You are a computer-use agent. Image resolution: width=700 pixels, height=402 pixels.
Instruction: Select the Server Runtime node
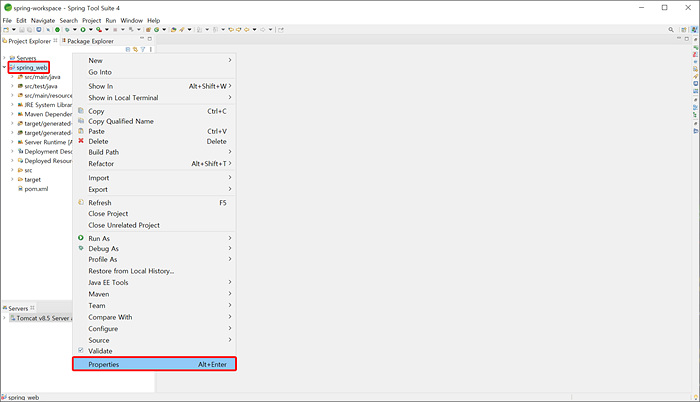tap(45, 142)
